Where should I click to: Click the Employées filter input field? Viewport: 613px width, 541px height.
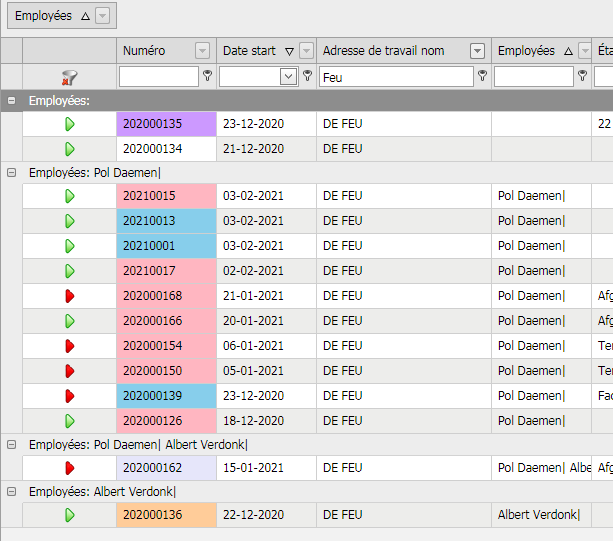point(534,76)
